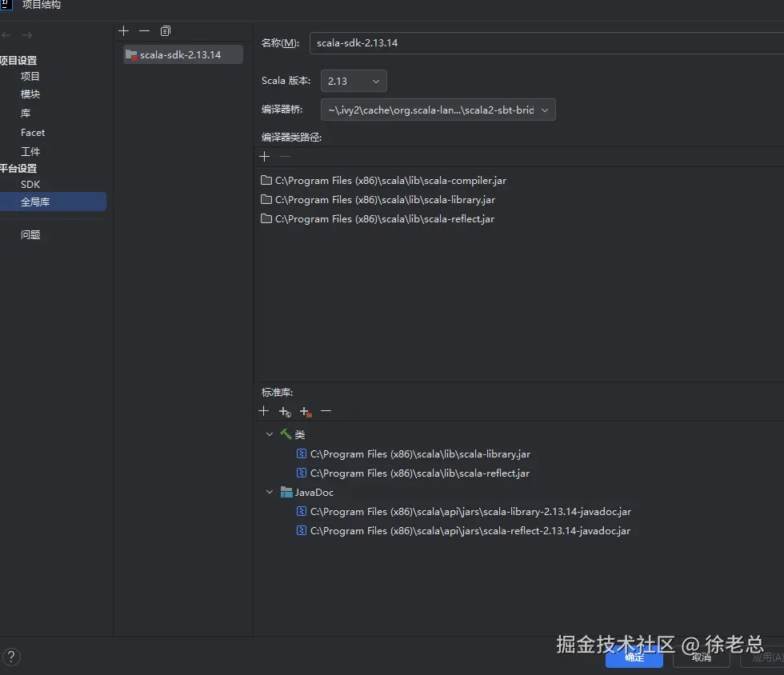Click the hammer icon next to 类
The image size is (784, 675).
pos(286,434)
